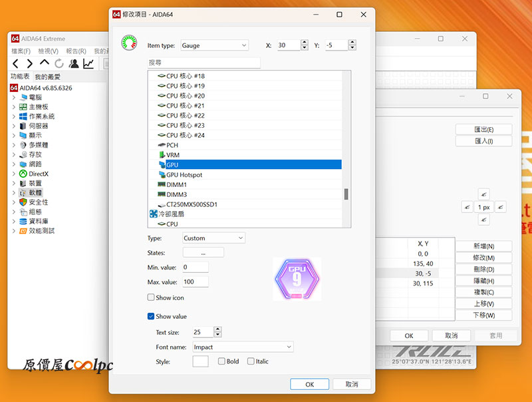
Task: Toggle the Italic style checkbox
Action: tap(251, 361)
